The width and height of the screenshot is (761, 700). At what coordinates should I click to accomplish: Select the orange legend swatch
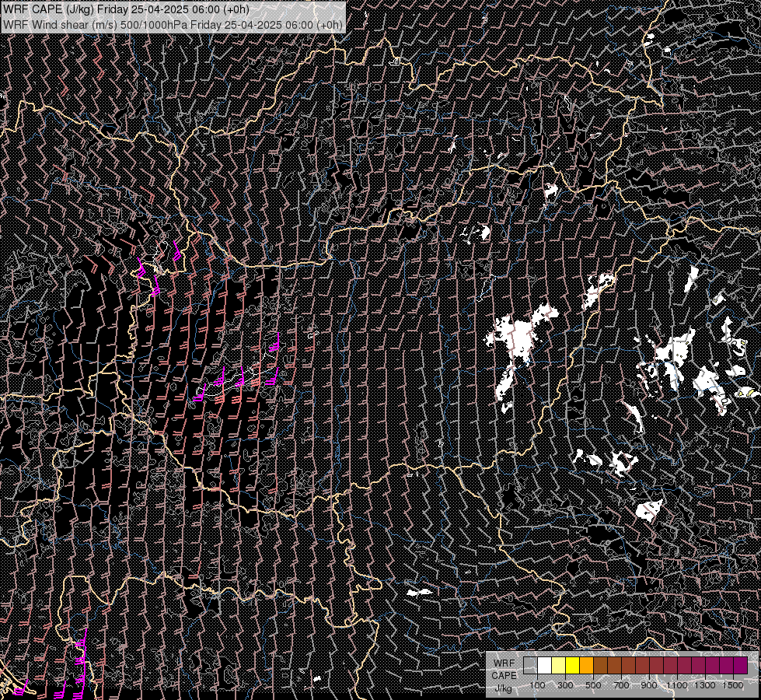[587, 666]
